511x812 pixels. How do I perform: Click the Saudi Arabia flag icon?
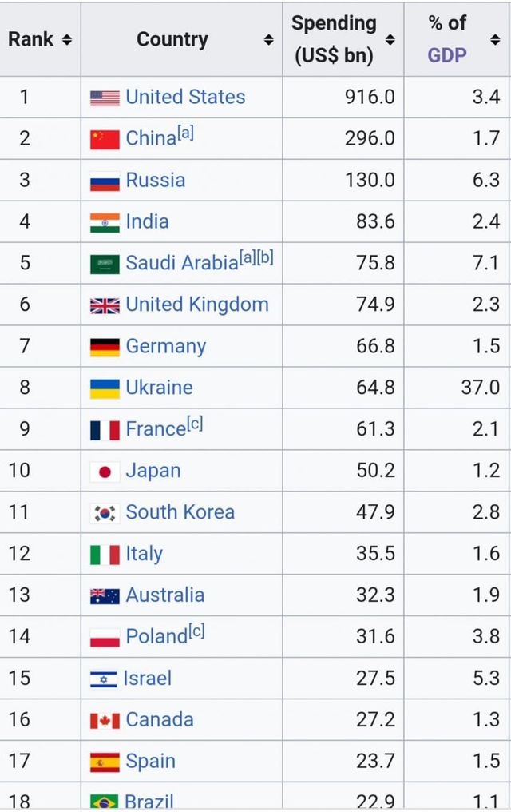[x=105, y=264]
